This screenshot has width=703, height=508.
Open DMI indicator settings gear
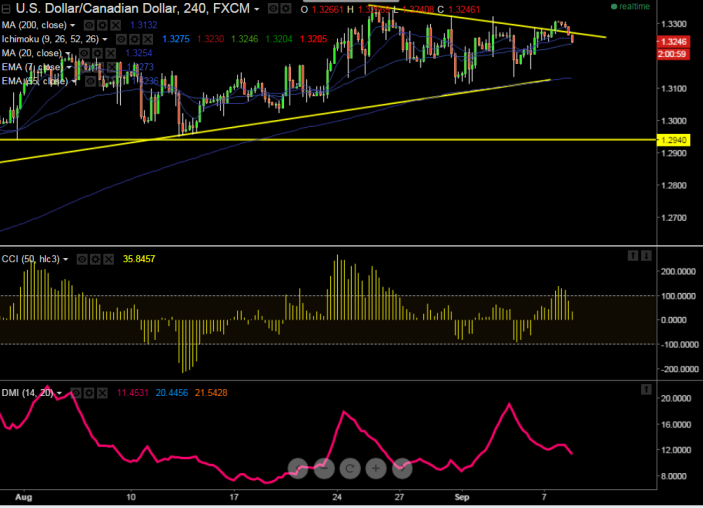89,393
